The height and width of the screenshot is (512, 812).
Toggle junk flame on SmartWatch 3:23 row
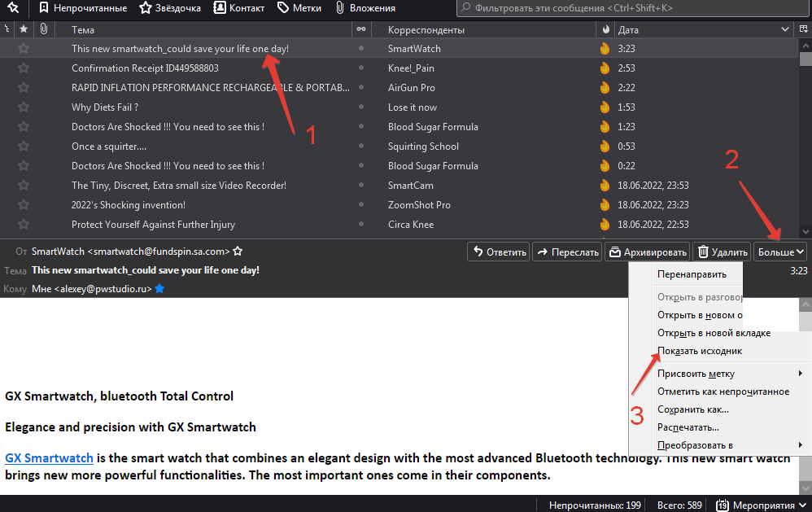[605, 49]
